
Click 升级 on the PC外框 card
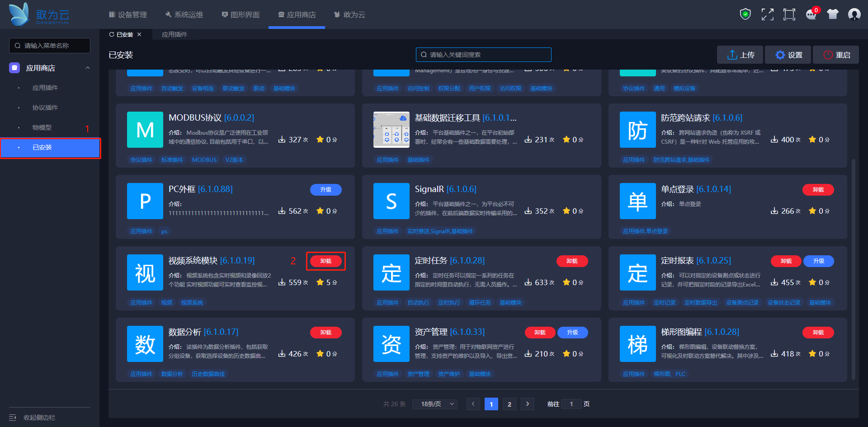coord(326,190)
